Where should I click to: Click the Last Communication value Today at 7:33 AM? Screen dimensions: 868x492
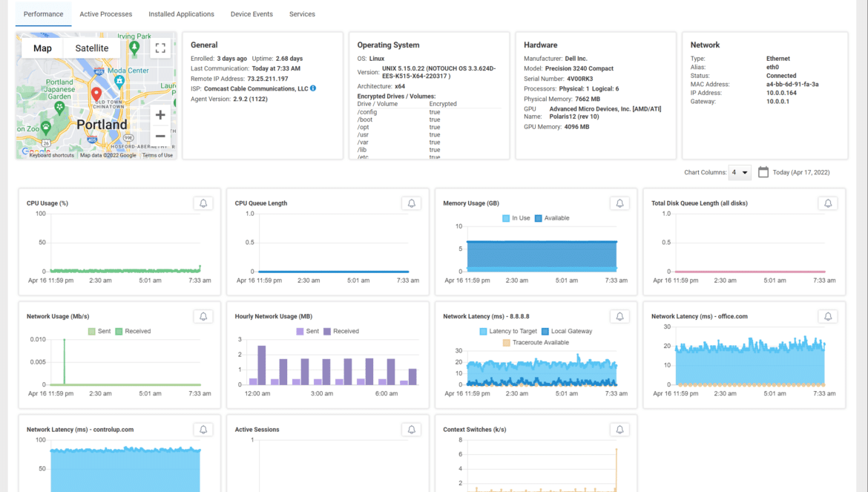point(276,68)
